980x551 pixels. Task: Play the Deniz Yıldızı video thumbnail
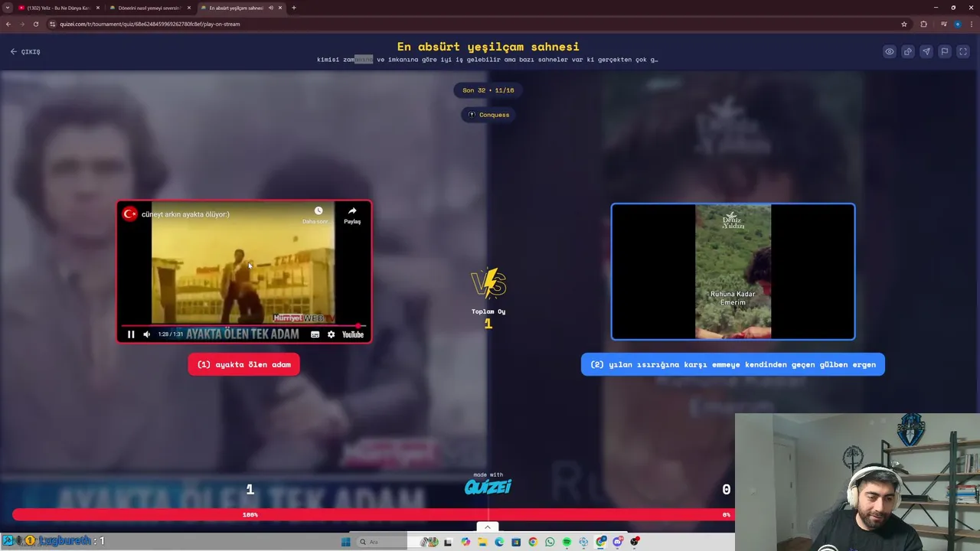(733, 272)
